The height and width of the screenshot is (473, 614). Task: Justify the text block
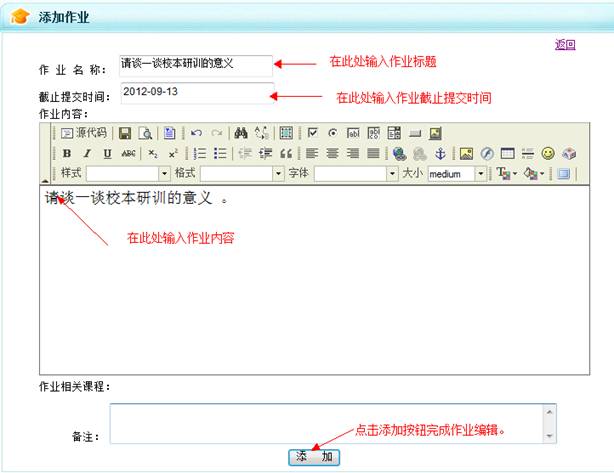(x=373, y=153)
